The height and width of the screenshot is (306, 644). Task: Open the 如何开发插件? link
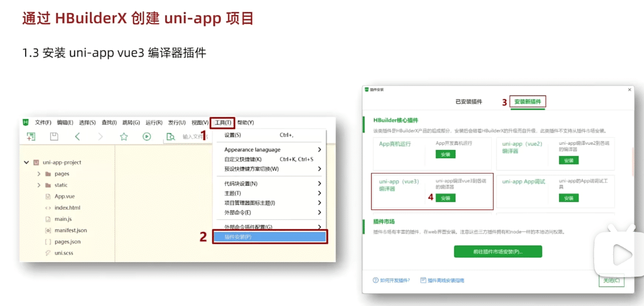(x=395, y=281)
